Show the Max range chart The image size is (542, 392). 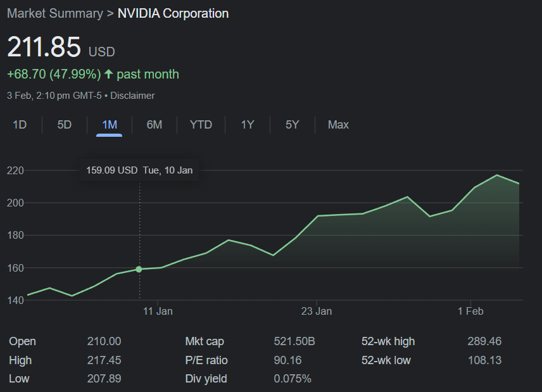click(338, 125)
